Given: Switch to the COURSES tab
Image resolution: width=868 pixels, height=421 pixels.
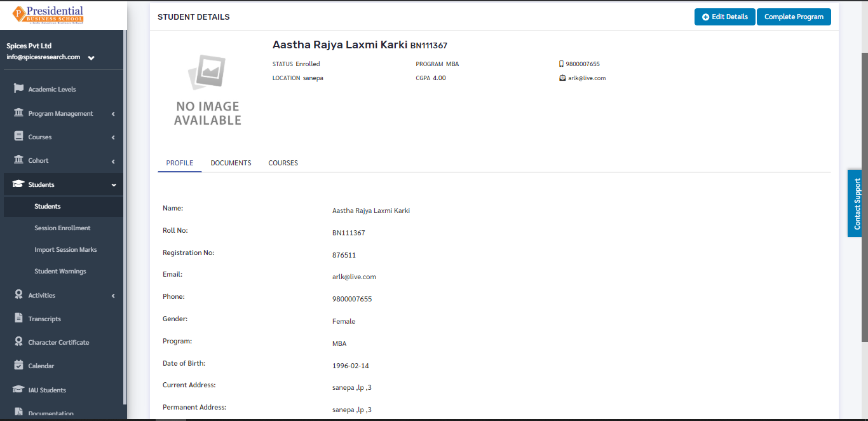Looking at the screenshot, I should point(283,163).
